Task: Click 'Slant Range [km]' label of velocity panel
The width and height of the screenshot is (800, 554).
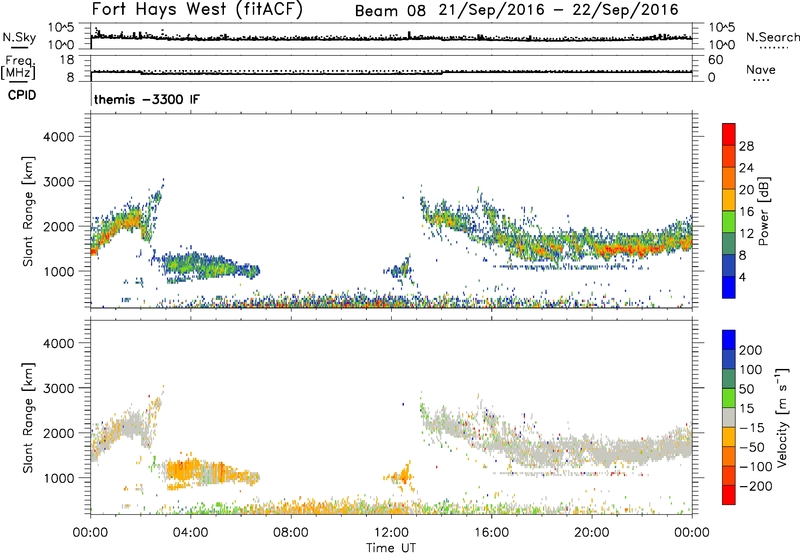Action: 28,417
